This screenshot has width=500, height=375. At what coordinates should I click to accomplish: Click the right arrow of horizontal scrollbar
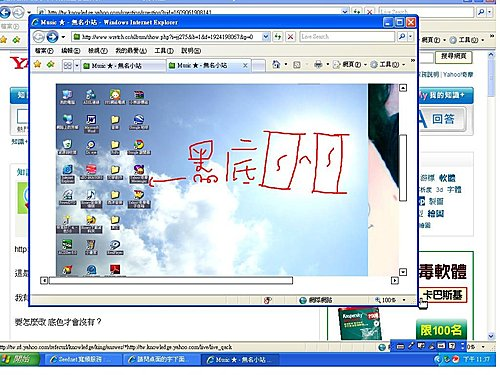coord(395,281)
